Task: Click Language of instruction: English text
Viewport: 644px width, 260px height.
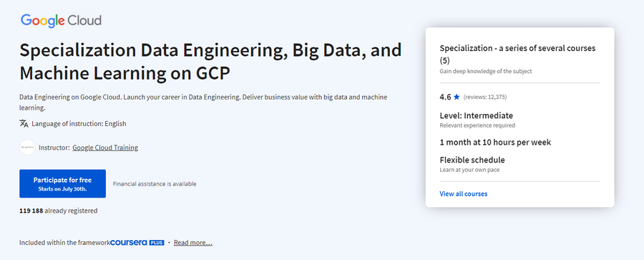Action: pos(79,123)
